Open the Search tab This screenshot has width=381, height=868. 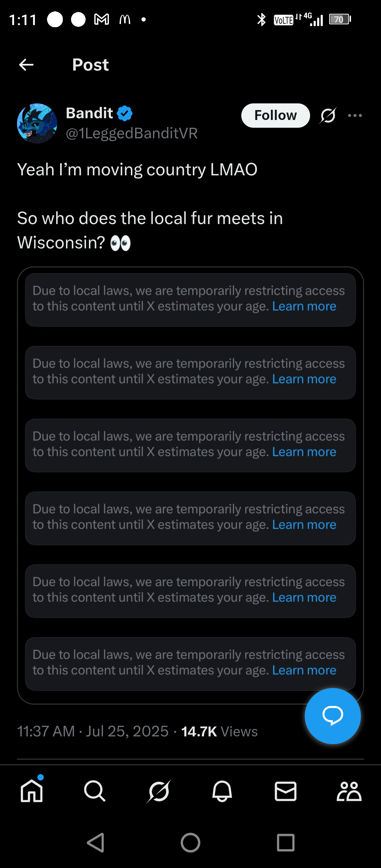[95, 791]
